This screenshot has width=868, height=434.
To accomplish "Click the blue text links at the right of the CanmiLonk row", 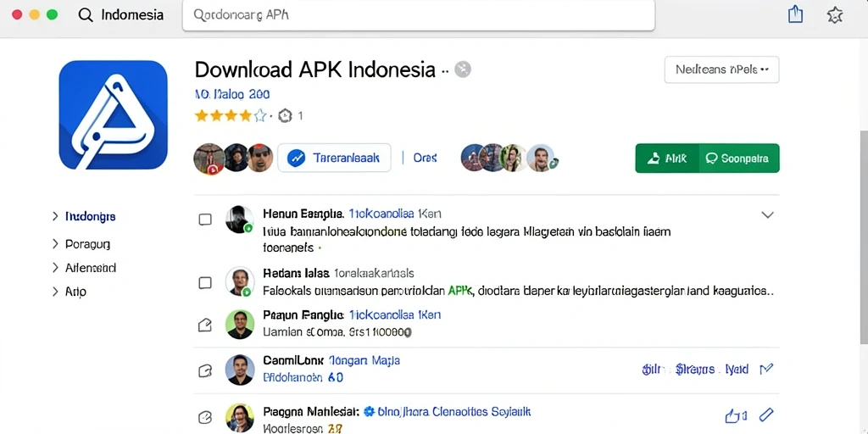I will [x=695, y=370].
